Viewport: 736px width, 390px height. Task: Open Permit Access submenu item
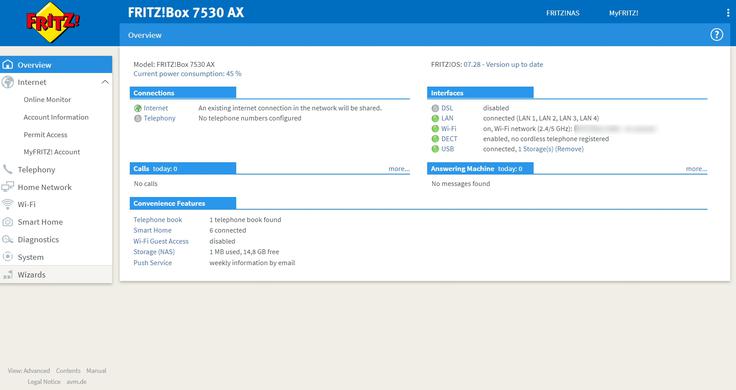click(x=46, y=135)
